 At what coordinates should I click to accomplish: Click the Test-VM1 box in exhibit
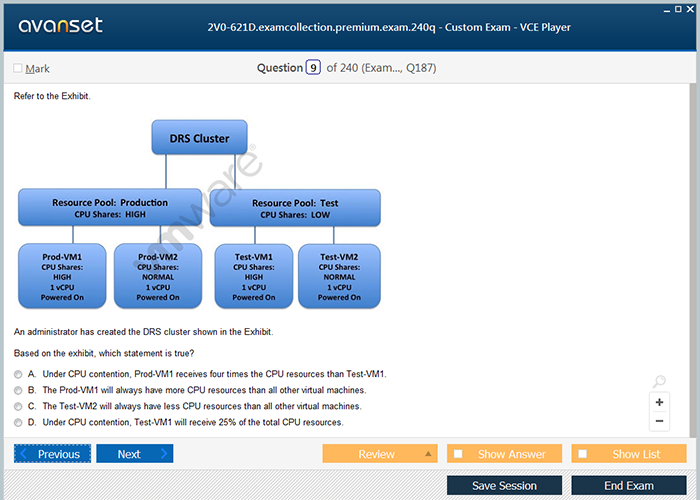coord(254,276)
